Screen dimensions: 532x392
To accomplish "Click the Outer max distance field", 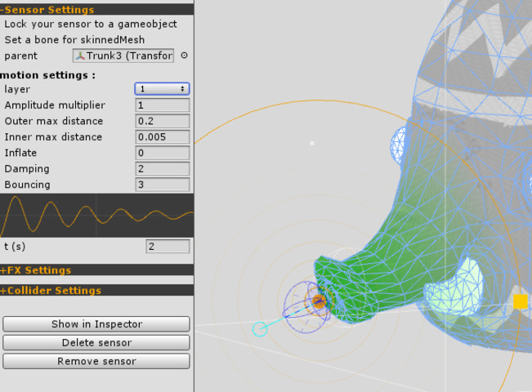I will [163, 121].
